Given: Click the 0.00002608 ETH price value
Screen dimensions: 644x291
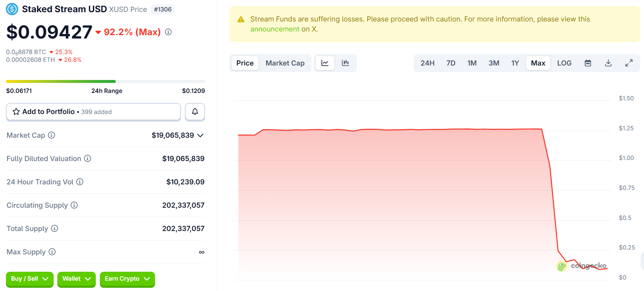Looking at the screenshot, I should pos(30,60).
